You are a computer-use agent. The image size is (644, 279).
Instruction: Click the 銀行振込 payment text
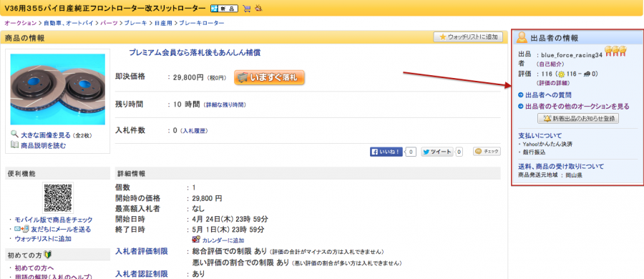[534, 152]
